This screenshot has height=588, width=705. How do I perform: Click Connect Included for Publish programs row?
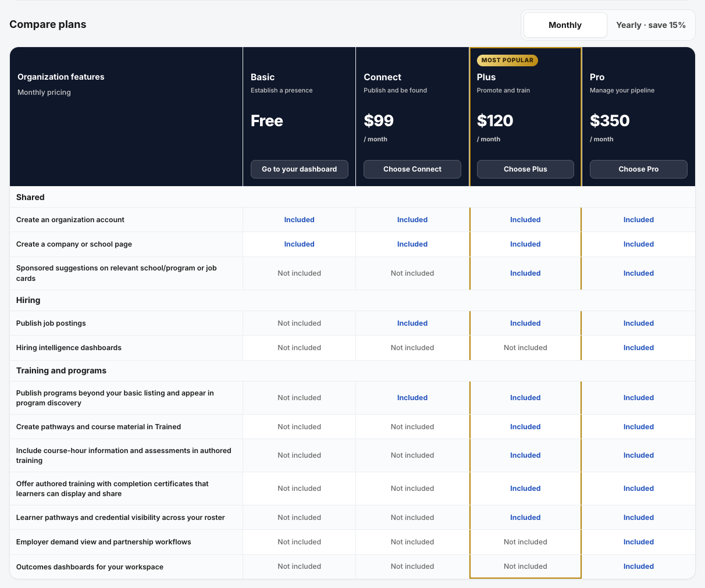tap(412, 398)
